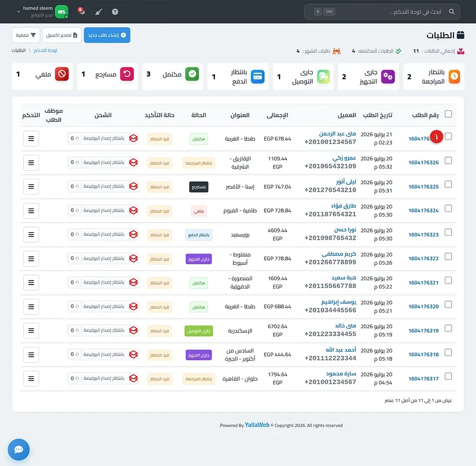Click the help question mark icon
Image resolution: width=476 pixels, height=466 pixels.
[114, 12]
